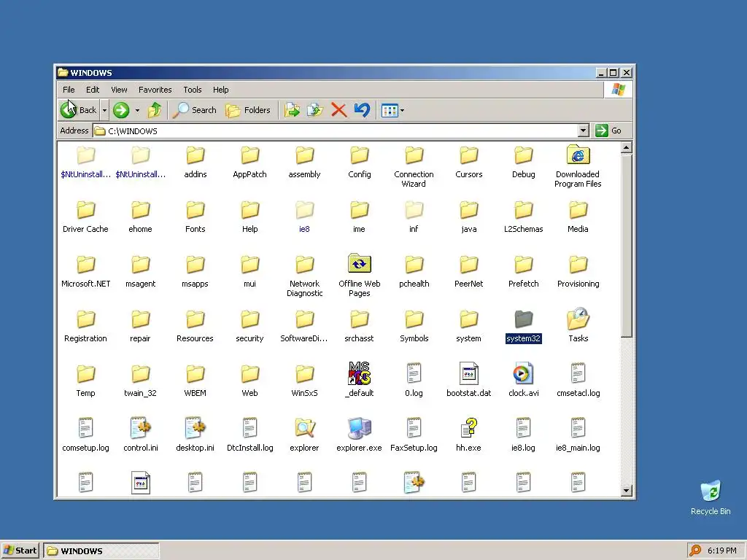Toggle the Folders pane
The width and height of the screenshot is (747, 560).
pyautogui.click(x=248, y=110)
